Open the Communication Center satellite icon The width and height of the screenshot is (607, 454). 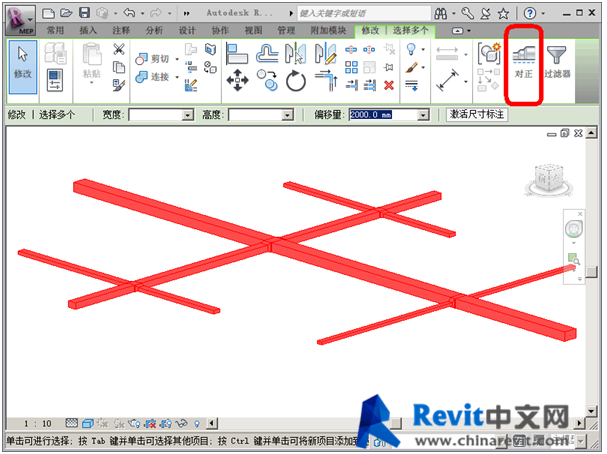[485, 14]
